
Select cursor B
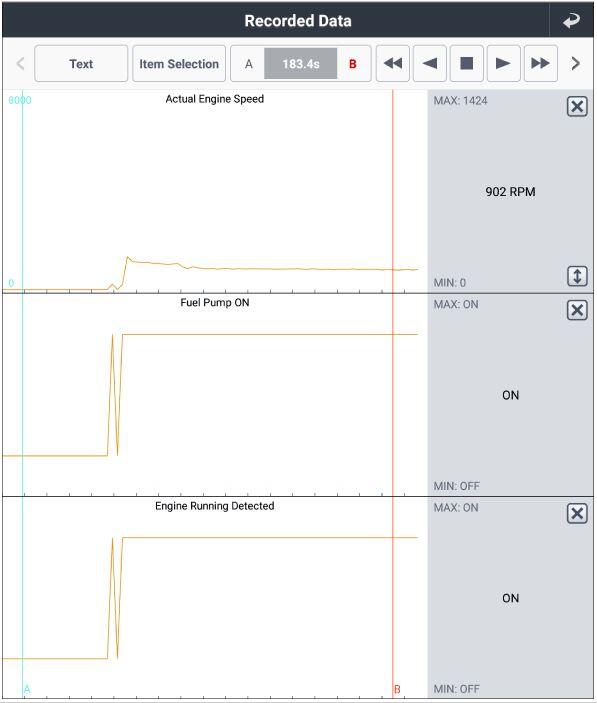click(x=353, y=64)
